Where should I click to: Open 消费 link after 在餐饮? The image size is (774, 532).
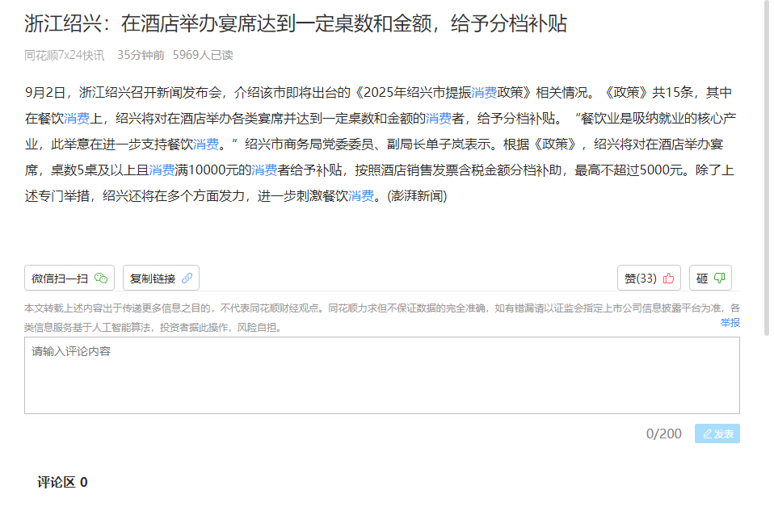tap(77, 119)
